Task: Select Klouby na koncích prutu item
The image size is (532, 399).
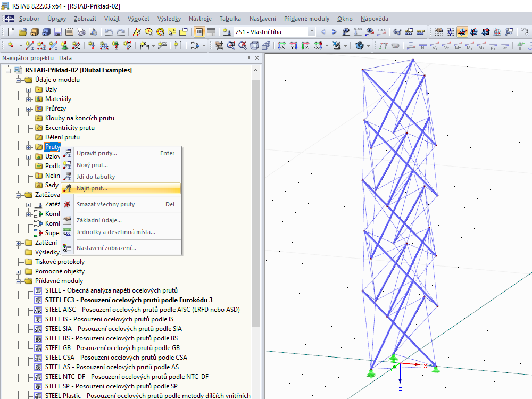Action: click(80, 118)
